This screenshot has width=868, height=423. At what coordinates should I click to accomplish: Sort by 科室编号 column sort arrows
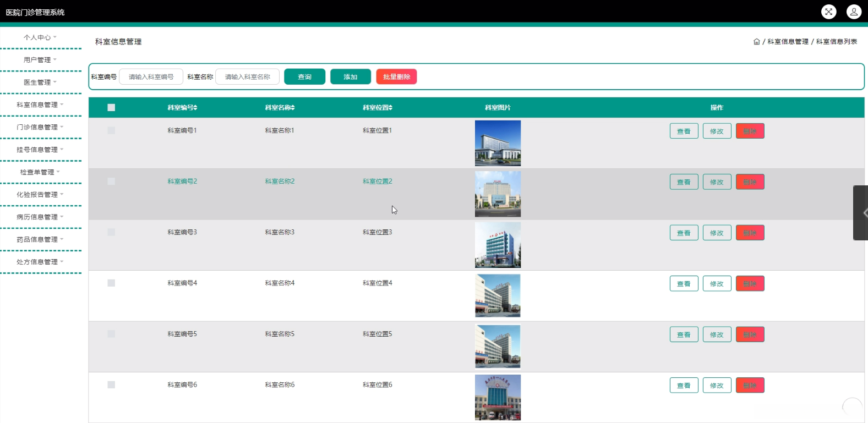click(195, 108)
